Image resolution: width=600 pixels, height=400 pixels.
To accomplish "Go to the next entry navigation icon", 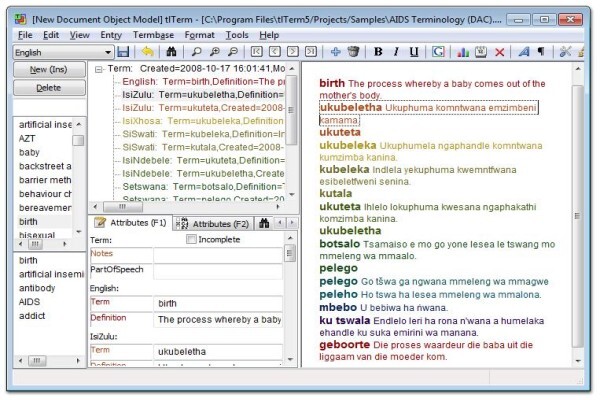I will [293, 52].
